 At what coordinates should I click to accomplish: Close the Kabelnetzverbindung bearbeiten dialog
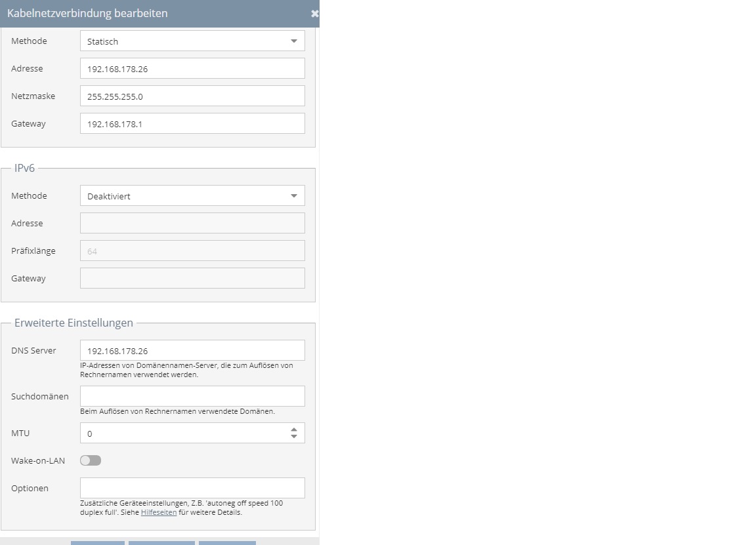point(314,14)
